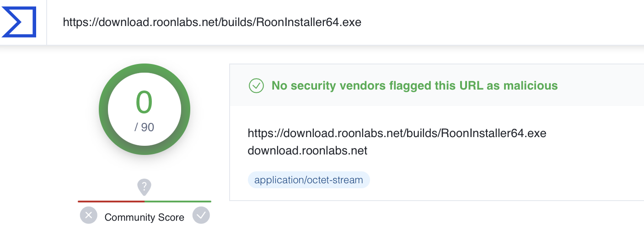Click the "/ 90" vendor total

[144, 127]
